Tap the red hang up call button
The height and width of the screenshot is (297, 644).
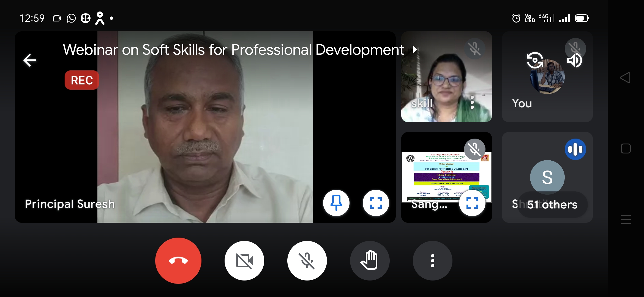[x=178, y=260]
